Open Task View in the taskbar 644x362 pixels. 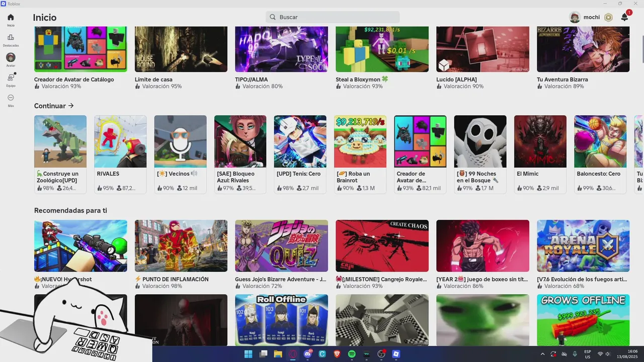[x=263, y=354]
